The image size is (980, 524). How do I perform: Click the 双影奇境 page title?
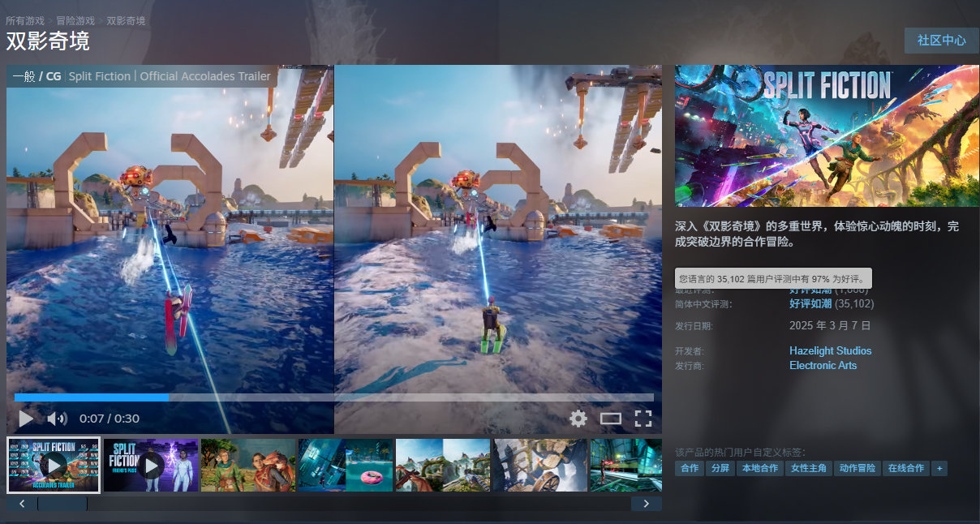(x=48, y=41)
